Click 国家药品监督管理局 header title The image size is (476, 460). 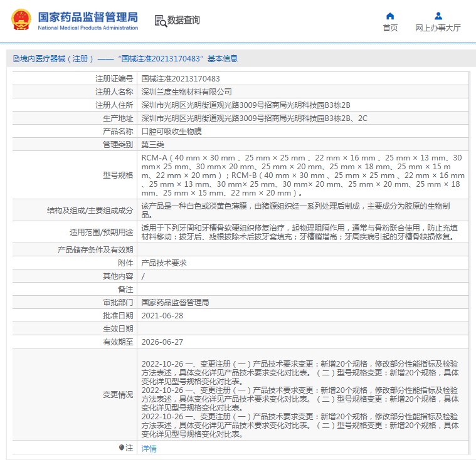[88, 17]
